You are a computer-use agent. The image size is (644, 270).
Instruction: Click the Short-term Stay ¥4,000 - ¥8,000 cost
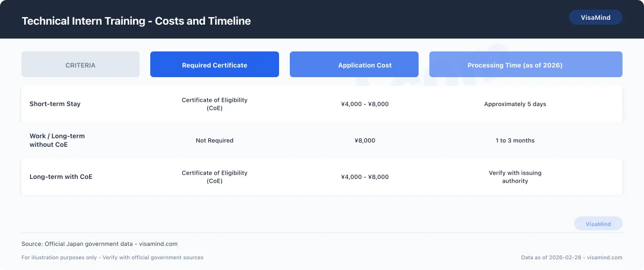[x=365, y=104]
